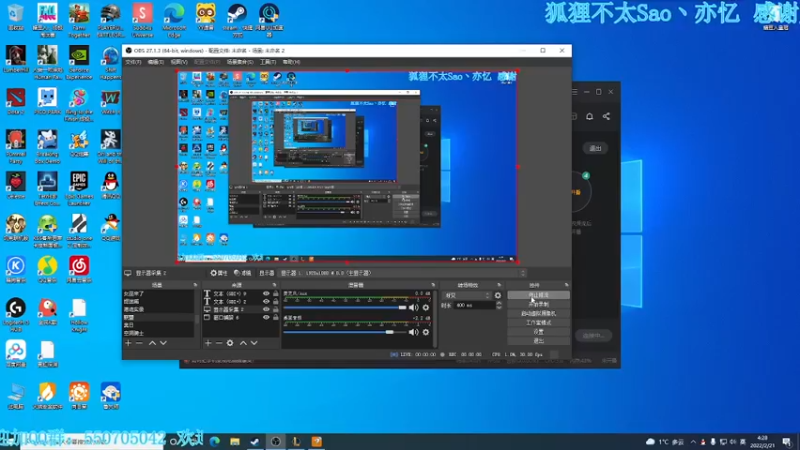Increase transition duration with the up stepper
Viewport: 800px width, 450px height.
click(x=499, y=303)
